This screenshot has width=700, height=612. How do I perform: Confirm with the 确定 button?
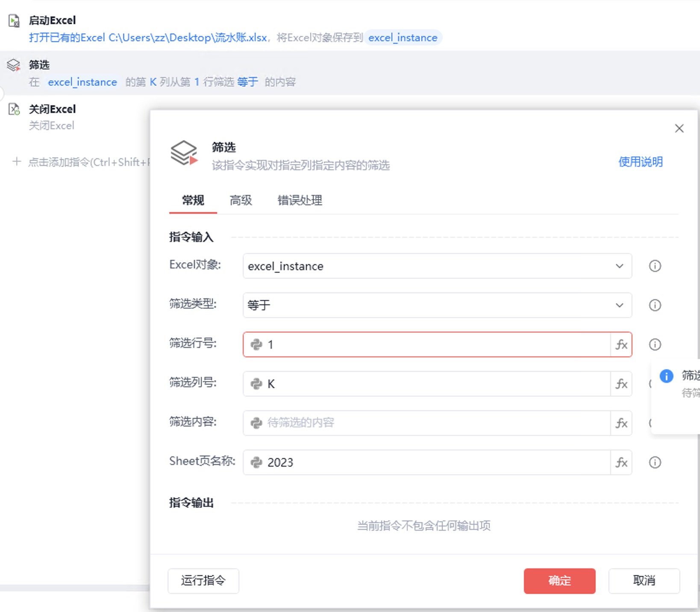[559, 581]
